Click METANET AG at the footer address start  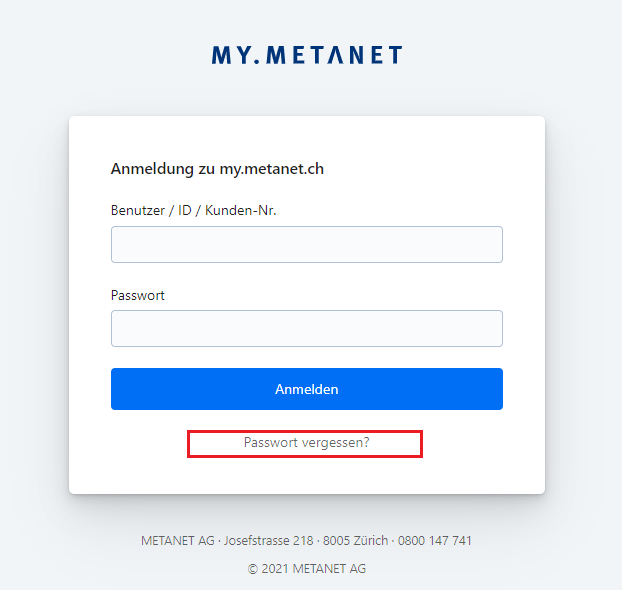point(178,541)
